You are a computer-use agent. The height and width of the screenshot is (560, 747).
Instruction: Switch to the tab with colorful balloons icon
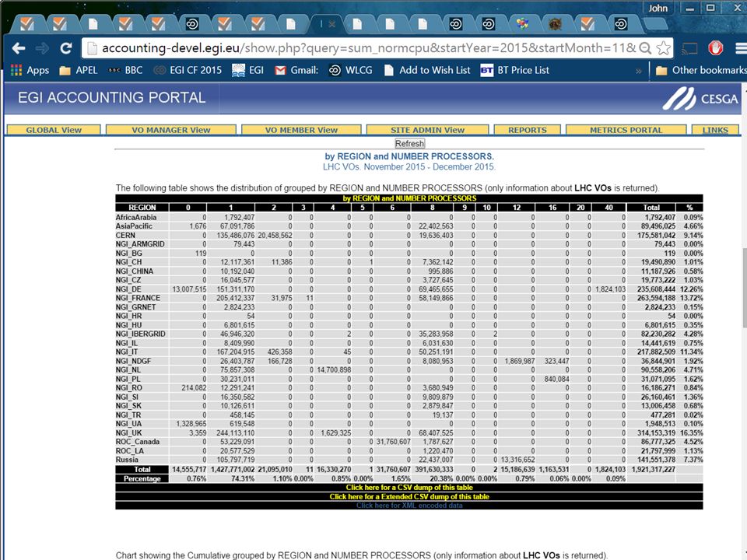pos(523,24)
